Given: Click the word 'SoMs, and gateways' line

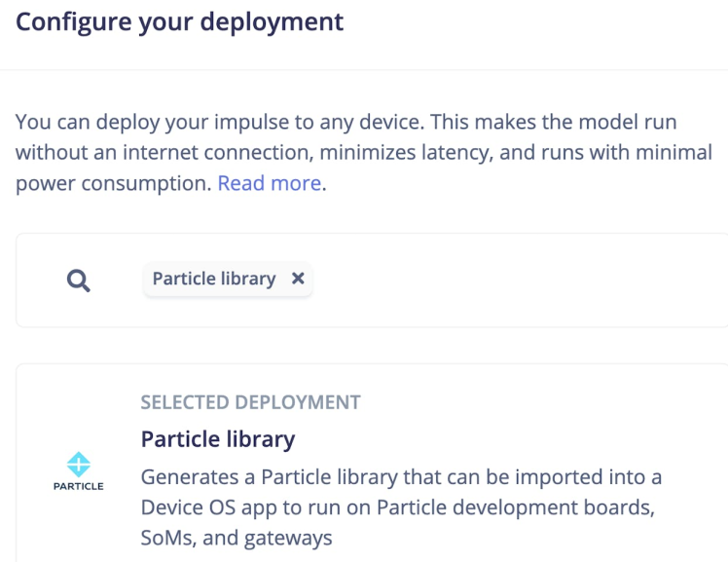Looking at the screenshot, I should click(237, 538).
